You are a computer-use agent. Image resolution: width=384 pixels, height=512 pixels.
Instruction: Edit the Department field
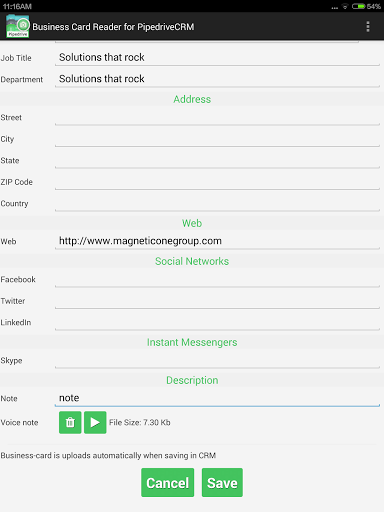tap(217, 79)
